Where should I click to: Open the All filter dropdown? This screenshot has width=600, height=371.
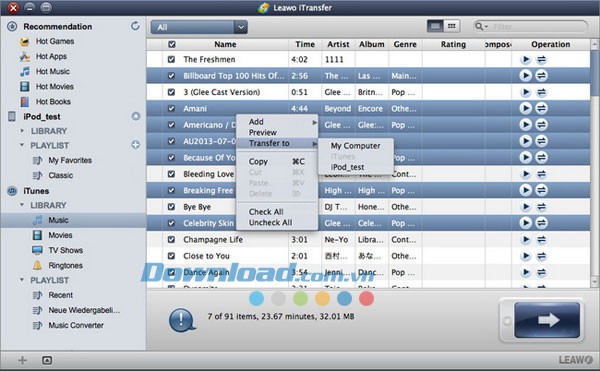tap(199, 27)
